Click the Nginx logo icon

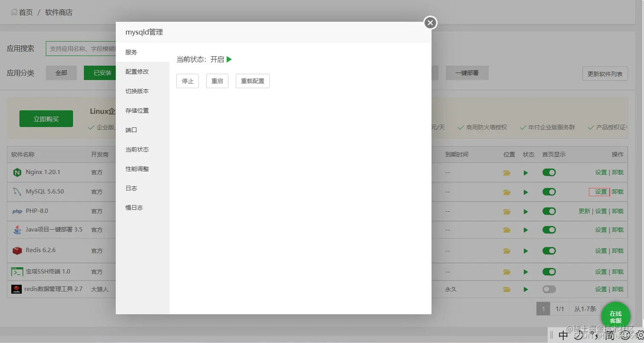[x=17, y=172]
